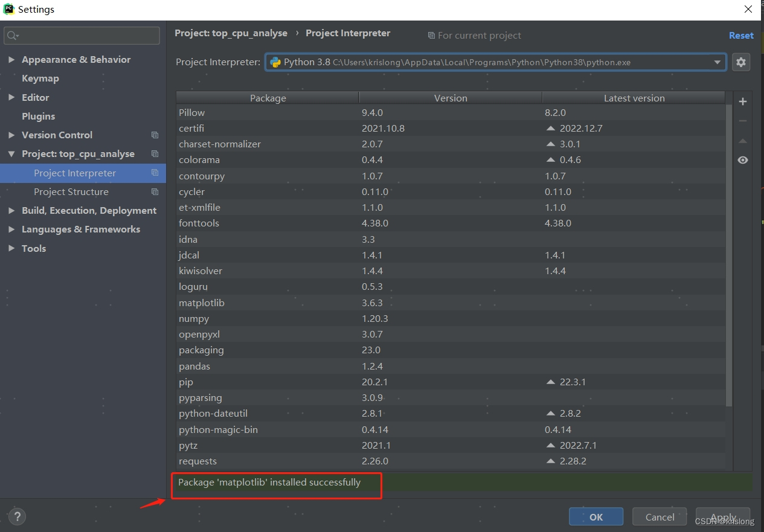Image resolution: width=764 pixels, height=532 pixels.
Task: Select the loguru package row
Action: [451, 287]
